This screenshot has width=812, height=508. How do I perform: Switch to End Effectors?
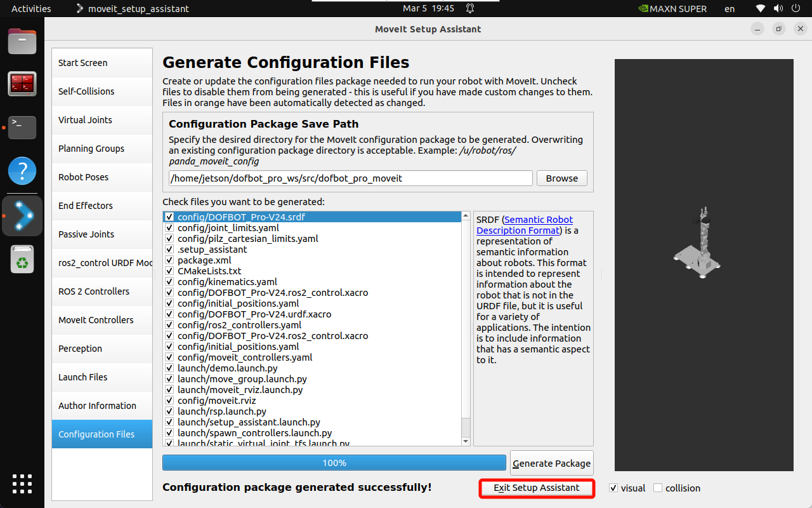[x=102, y=206]
